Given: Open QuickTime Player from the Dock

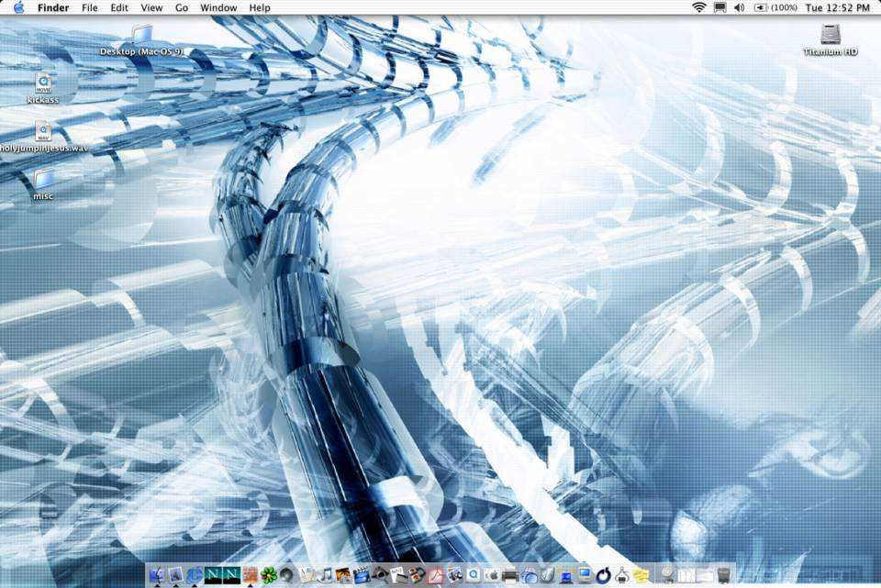Looking at the screenshot, I should (474, 575).
